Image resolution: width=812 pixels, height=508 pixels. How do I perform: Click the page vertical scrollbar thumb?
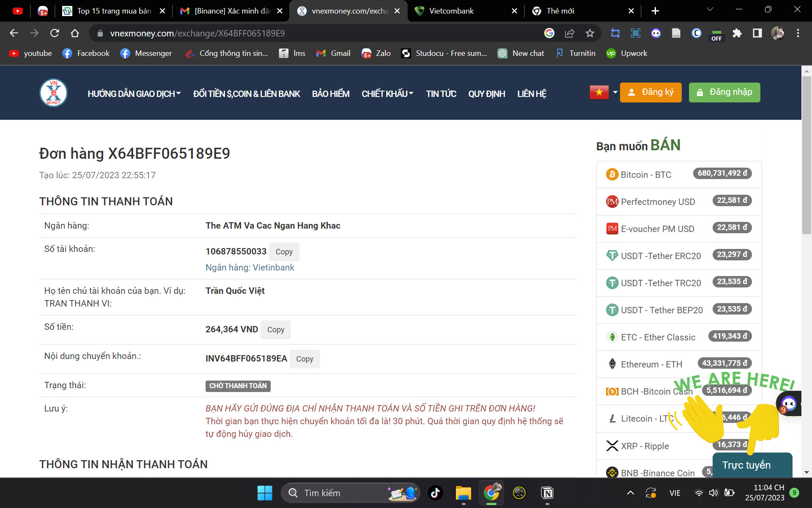point(806,155)
